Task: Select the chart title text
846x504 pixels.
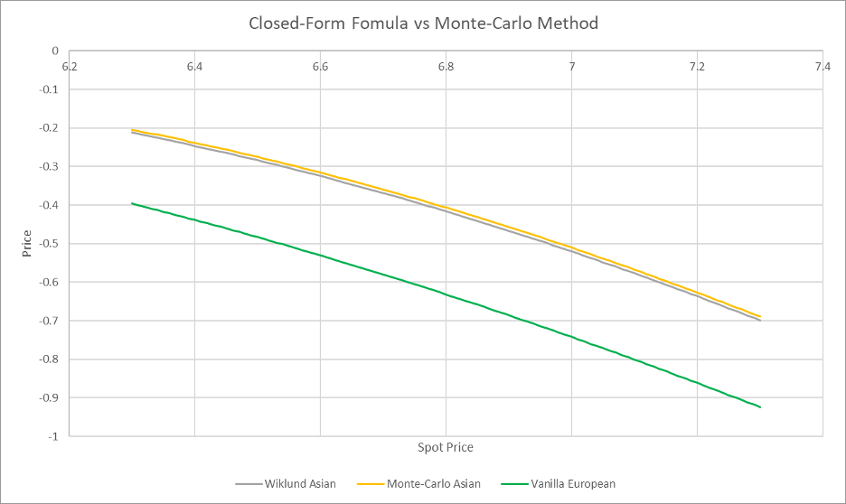Action: (x=423, y=23)
